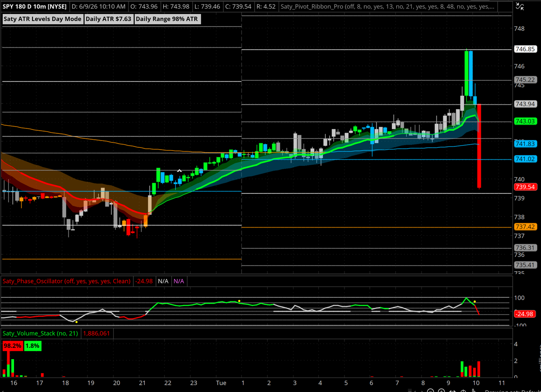Click the white N/A oscillator value
The image size is (541, 392).
[163, 281]
